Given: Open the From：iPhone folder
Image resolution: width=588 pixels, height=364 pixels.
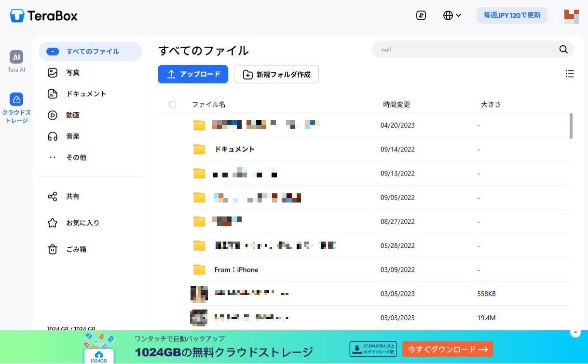Looking at the screenshot, I should tap(236, 270).
